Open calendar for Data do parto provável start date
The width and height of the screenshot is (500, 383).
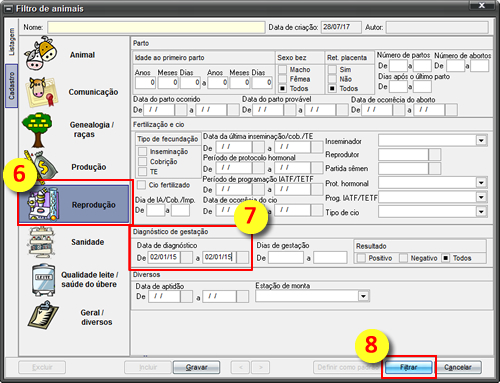290,110
